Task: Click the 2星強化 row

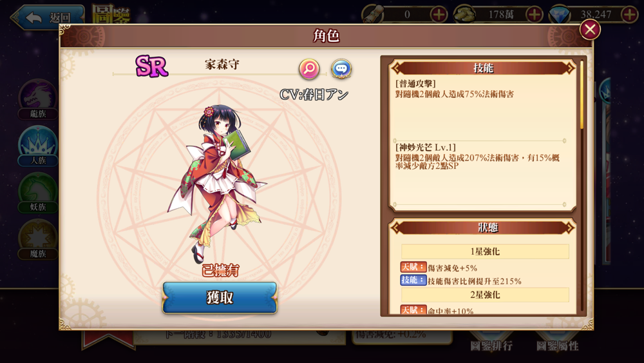Action: 485,295
